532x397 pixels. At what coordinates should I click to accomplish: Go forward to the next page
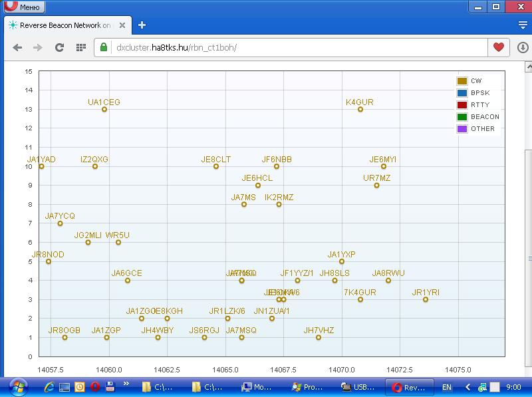(x=38, y=47)
